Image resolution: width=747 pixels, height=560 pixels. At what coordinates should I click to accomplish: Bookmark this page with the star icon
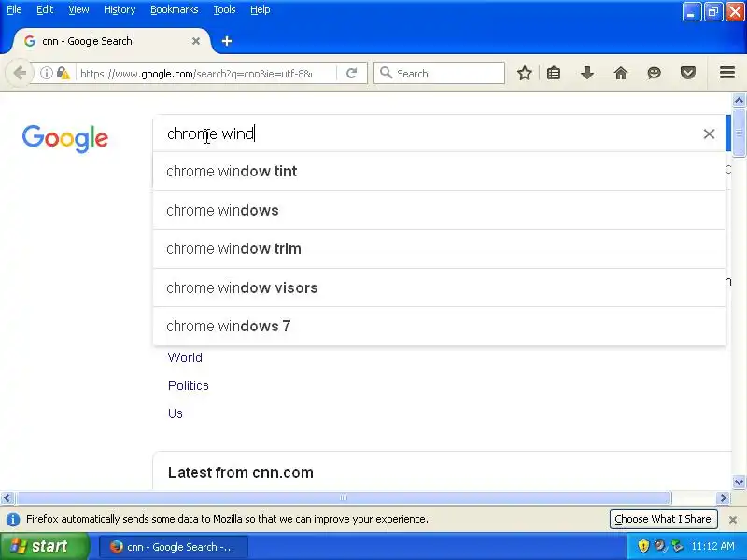[x=525, y=74]
